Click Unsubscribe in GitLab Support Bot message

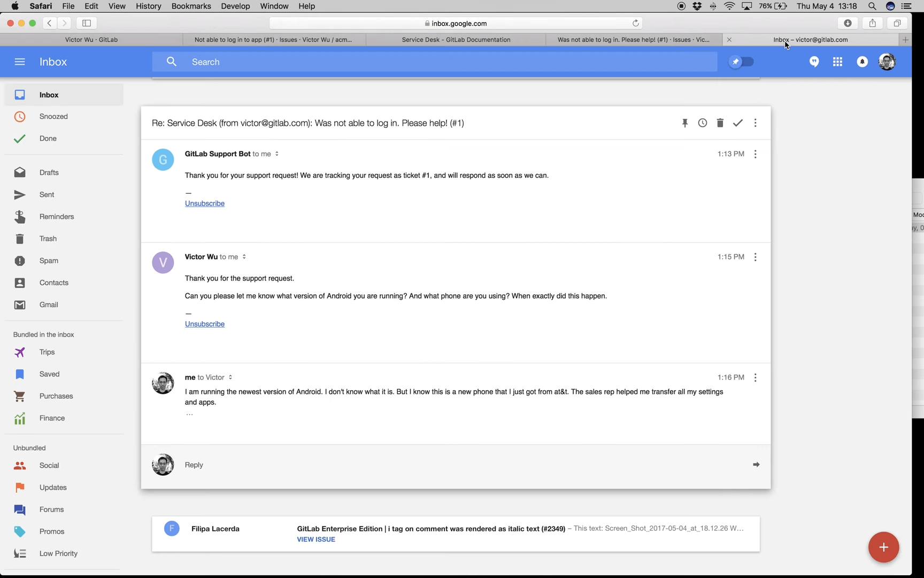click(x=205, y=203)
